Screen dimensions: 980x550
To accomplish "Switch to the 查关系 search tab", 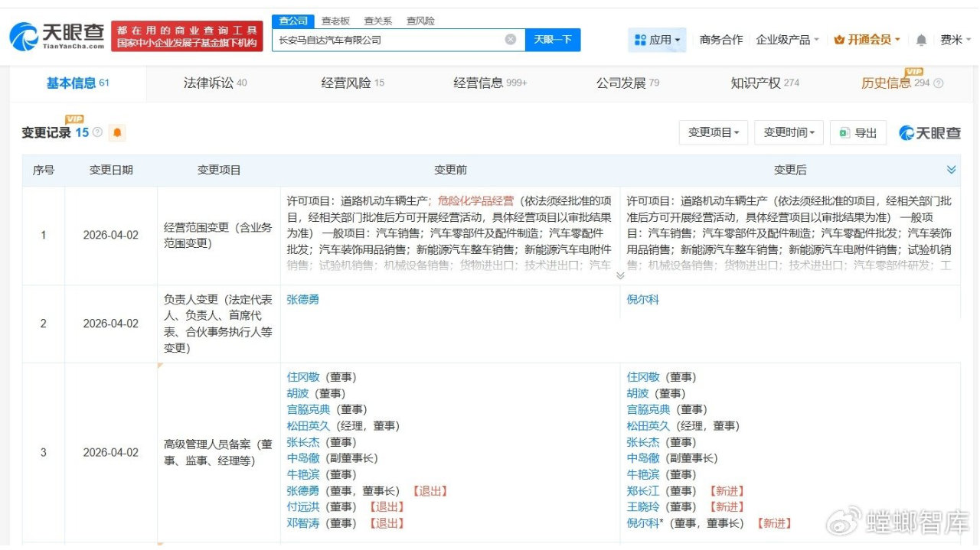I will tap(377, 21).
